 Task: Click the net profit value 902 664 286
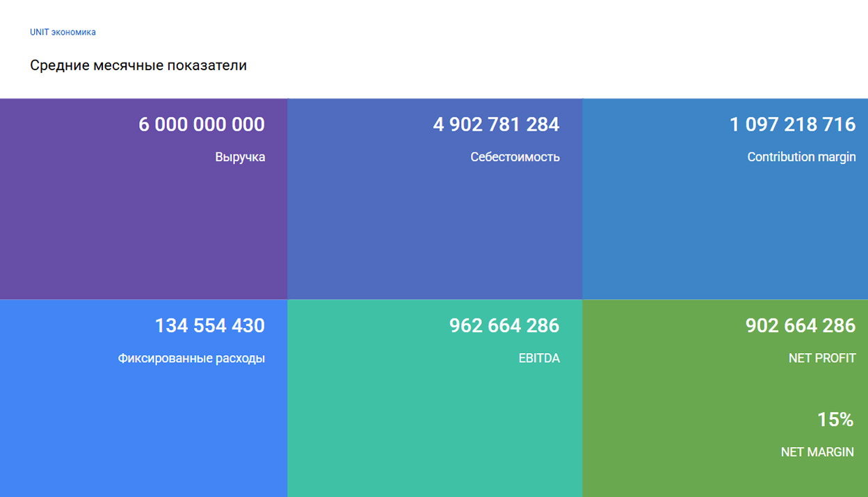pyautogui.click(x=801, y=325)
